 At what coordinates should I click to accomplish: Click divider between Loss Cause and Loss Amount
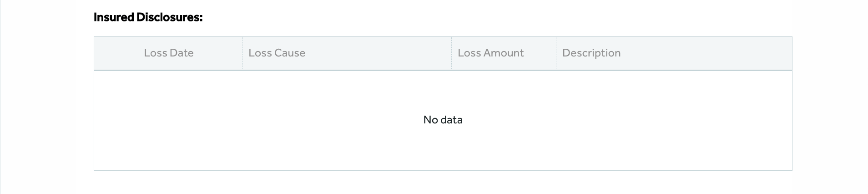451,53
